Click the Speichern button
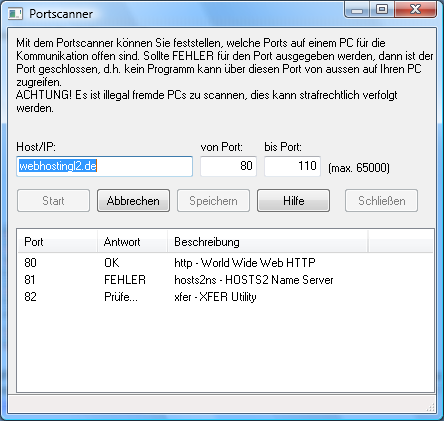Image resolution: width=444 pixels, height=421 pixels. coord(213,201)
